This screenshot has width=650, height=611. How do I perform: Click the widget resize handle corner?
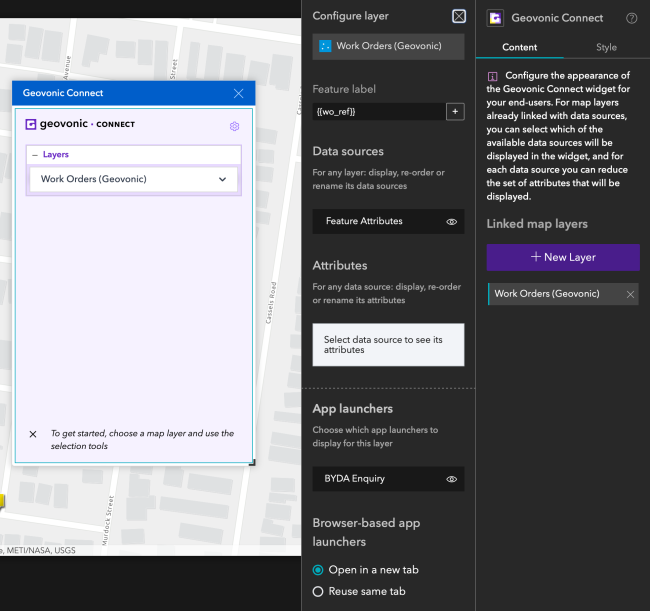click(252, 463)
